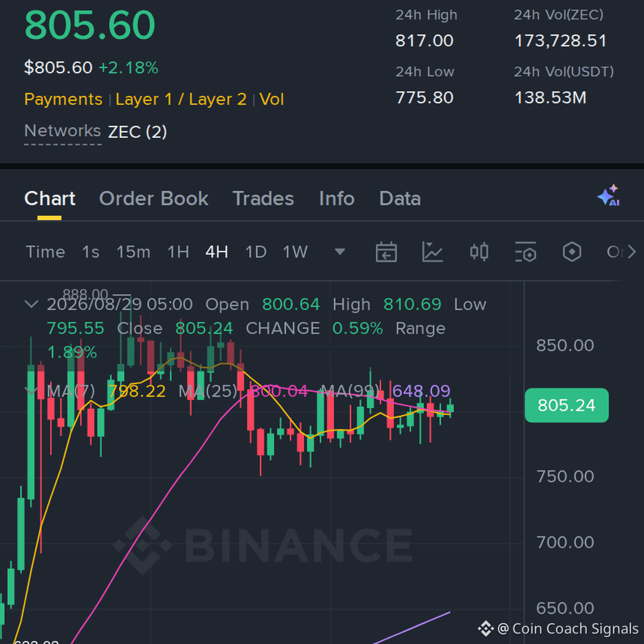Click the MA(7) value 798.22
644x644 pixels.
pos(137,391)
